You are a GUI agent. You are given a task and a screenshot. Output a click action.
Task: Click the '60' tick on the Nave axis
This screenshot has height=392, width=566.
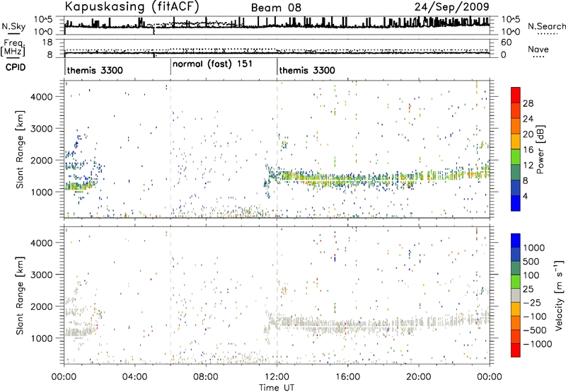tap(506, 42)
